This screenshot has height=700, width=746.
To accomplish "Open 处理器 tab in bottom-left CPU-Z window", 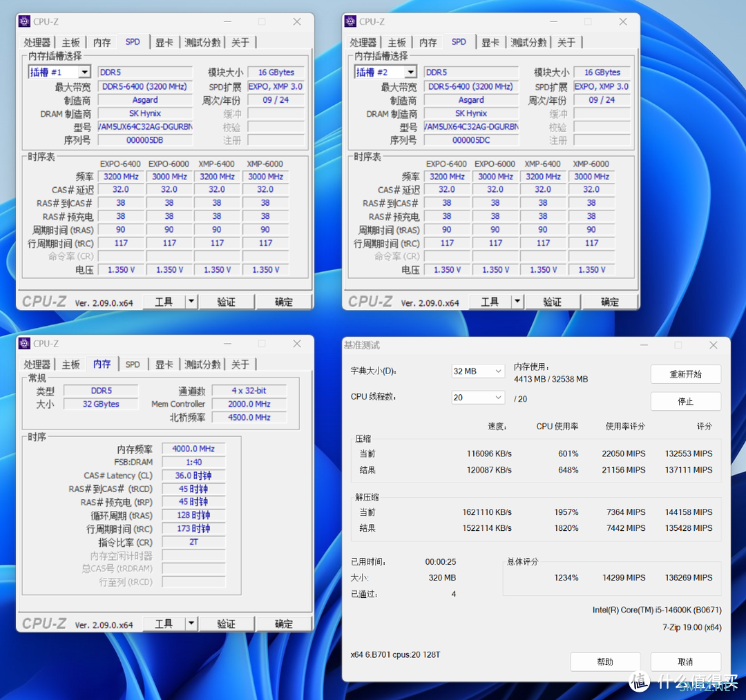I will (x=37, y=364).
